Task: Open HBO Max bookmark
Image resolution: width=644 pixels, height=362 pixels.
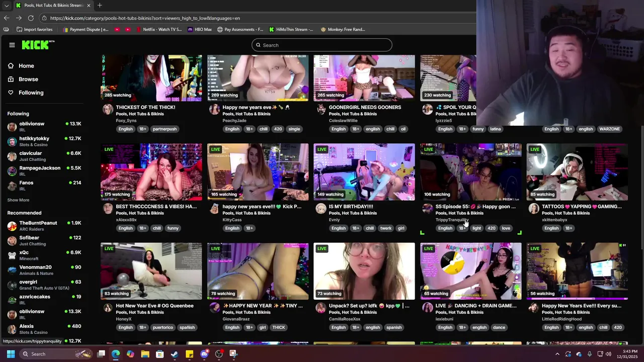Action: (200, 29)
